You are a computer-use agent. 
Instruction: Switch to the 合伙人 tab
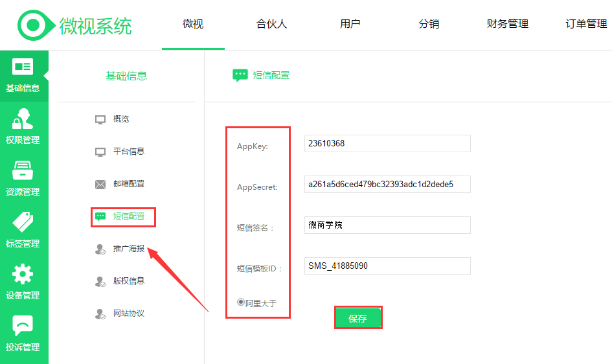[271, 24]
